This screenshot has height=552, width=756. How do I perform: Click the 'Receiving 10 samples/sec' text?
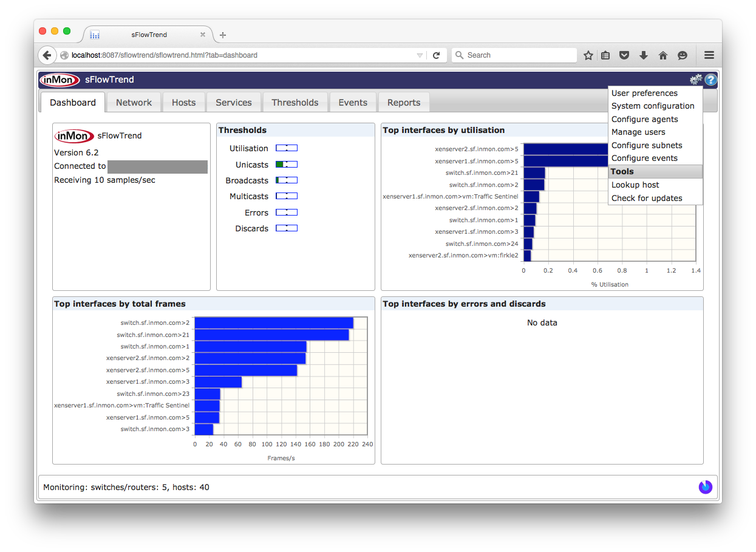(104, 180)
